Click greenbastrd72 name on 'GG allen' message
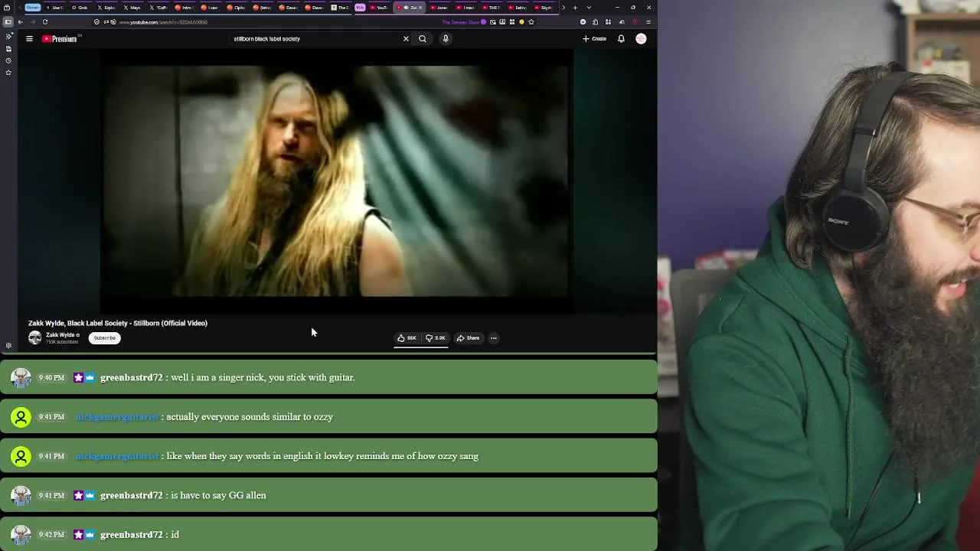This screenshot has width=980, height=551. 132,495
